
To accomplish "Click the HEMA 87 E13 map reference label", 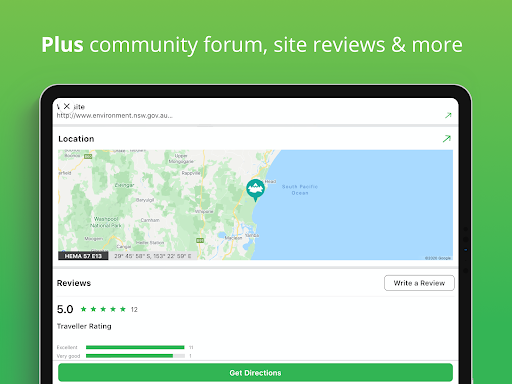I will point(83,256).
